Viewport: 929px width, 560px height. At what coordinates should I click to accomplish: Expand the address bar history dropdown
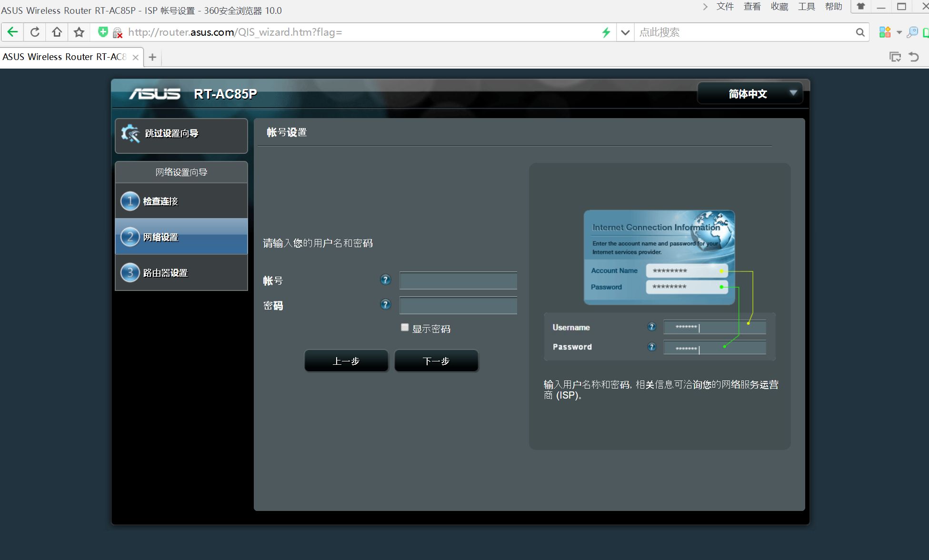coord(625,32)
